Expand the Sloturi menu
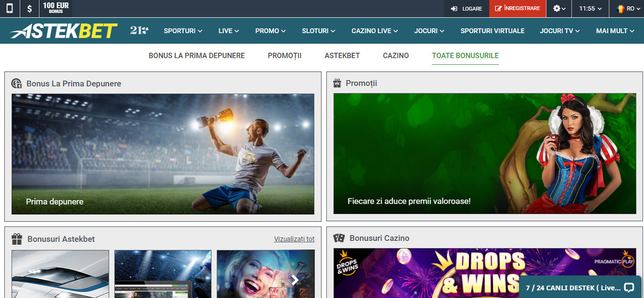The image size is (644, 298). 318,31
